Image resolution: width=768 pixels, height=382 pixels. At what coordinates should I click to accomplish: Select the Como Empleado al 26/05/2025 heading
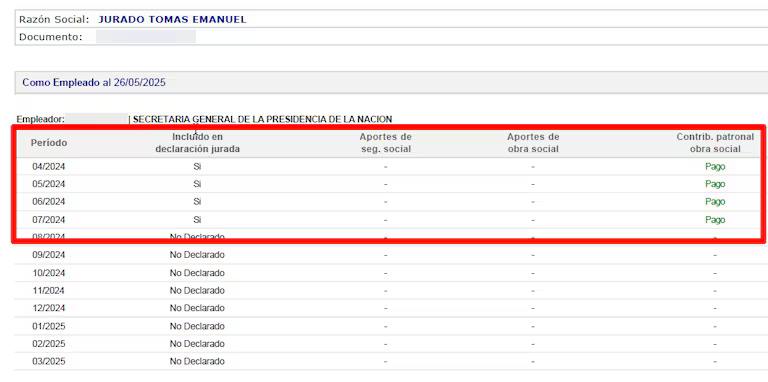coord(94,83)
